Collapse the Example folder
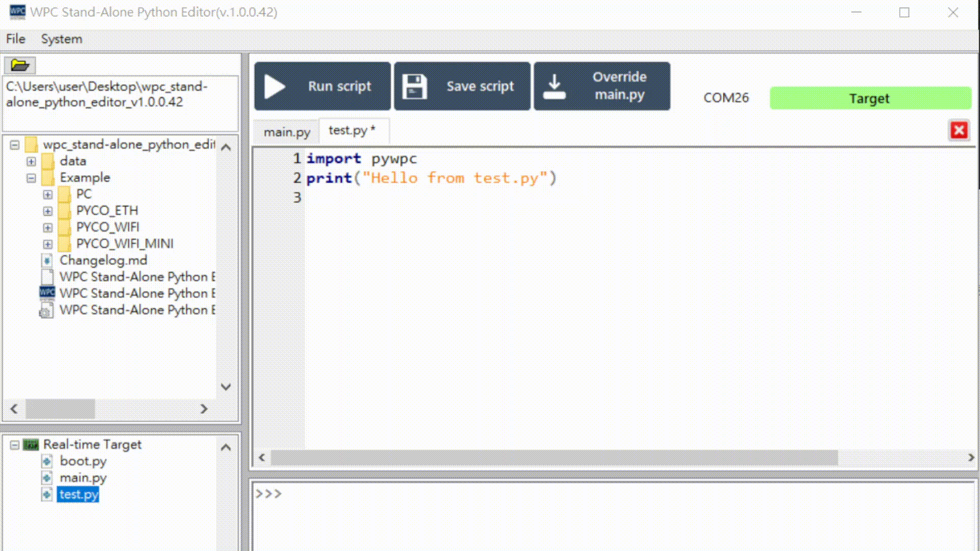 tap(31, 178)
